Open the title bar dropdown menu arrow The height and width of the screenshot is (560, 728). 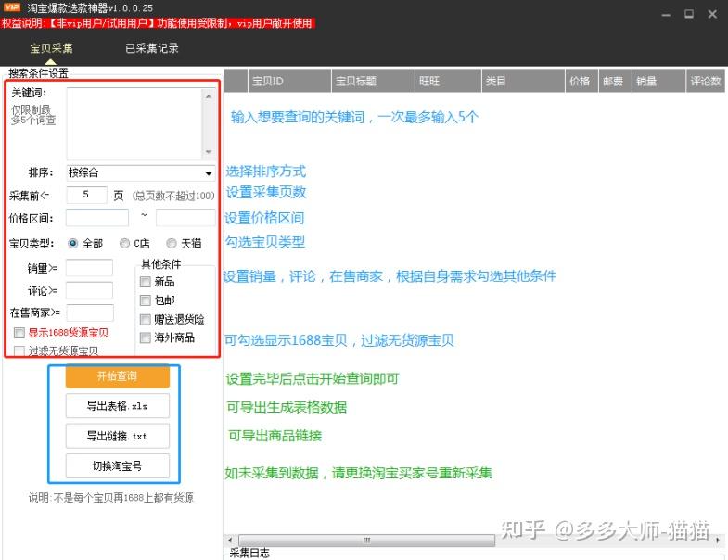tap(666, 14)
